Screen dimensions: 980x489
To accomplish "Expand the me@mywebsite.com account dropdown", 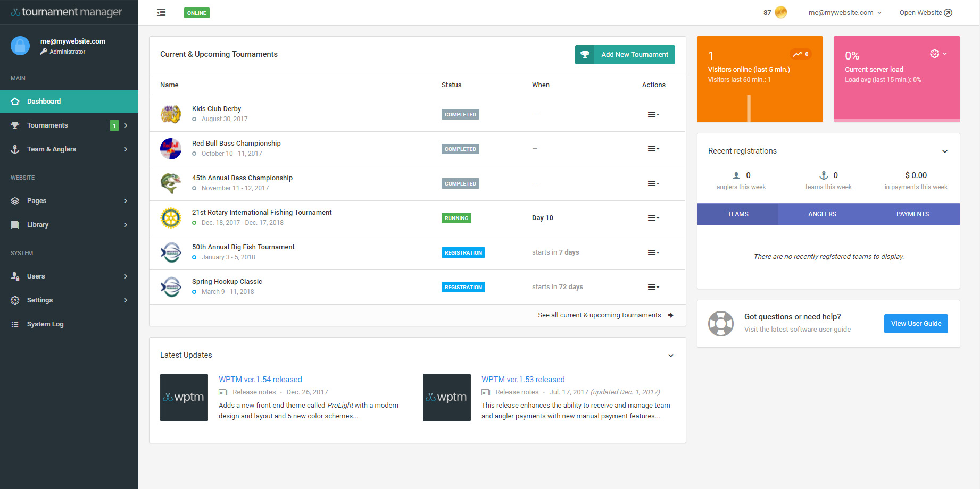I will 844,13.
